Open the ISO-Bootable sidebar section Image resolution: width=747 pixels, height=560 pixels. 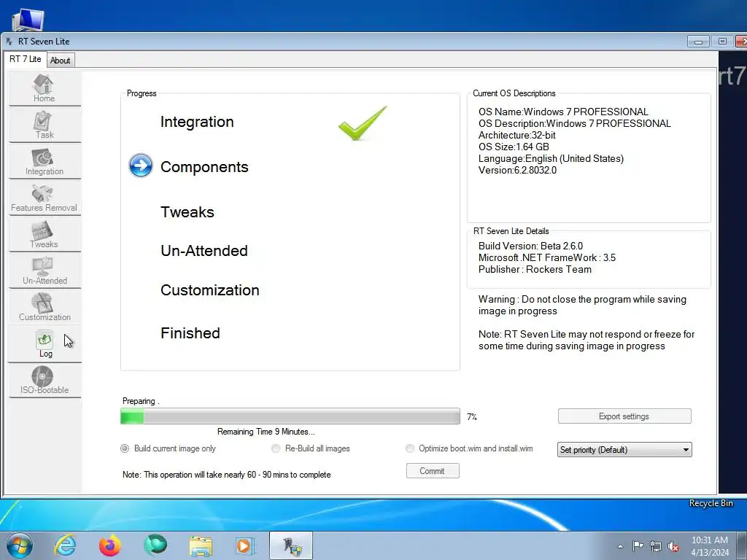[x=44, y=381]
